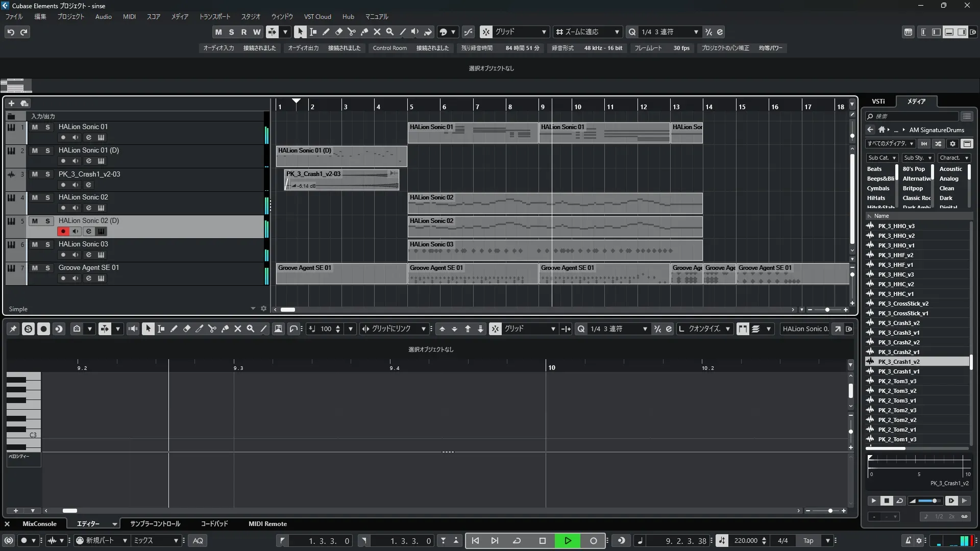Click the Tap tempo button
This screenshot has width=980, height=551.
pyautogui.click(x=808, y=540)
